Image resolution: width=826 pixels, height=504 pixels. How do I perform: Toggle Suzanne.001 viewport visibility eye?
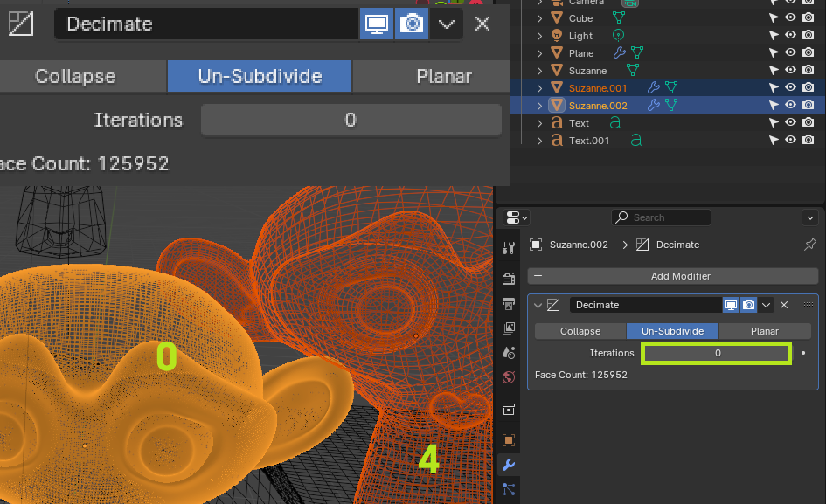790,87
